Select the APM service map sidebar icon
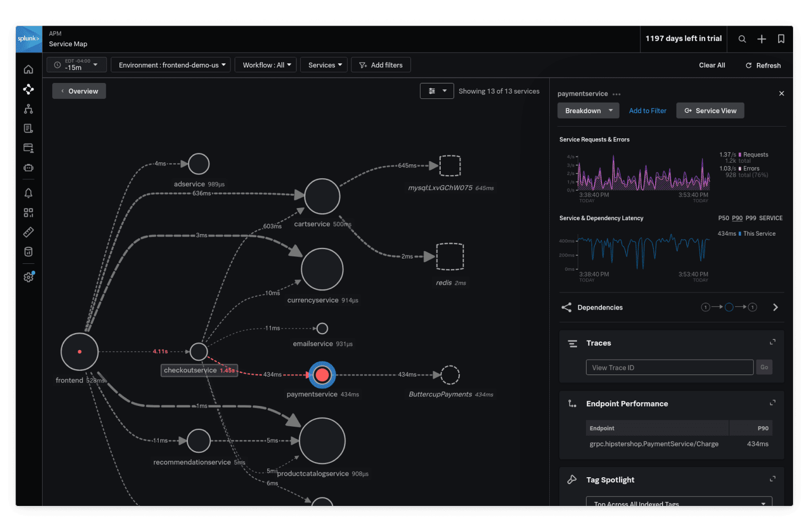Screen dimensions: 809x532 (x=28, y=89)
